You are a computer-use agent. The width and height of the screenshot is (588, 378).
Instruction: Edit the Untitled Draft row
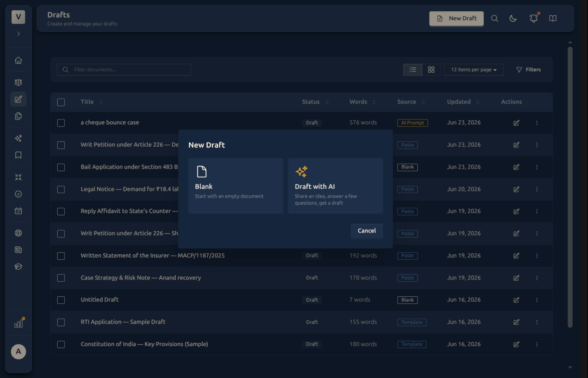pos(516,300)
